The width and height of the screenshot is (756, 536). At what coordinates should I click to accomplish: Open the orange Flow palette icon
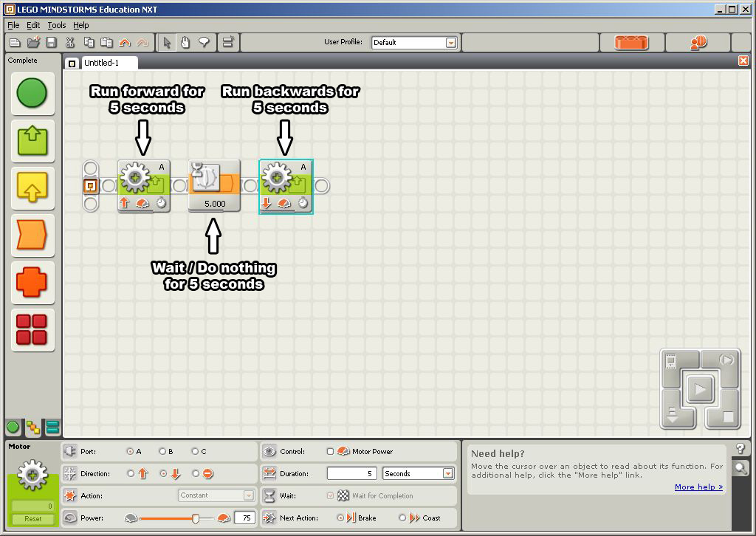(x=32, y=235)
